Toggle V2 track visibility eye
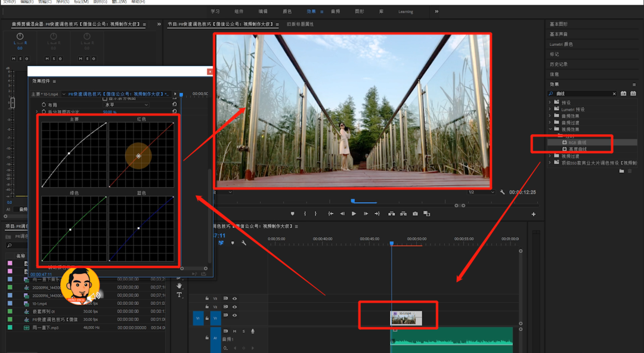The height and width of the screenshot is (353, 644). tap(234, 306)
